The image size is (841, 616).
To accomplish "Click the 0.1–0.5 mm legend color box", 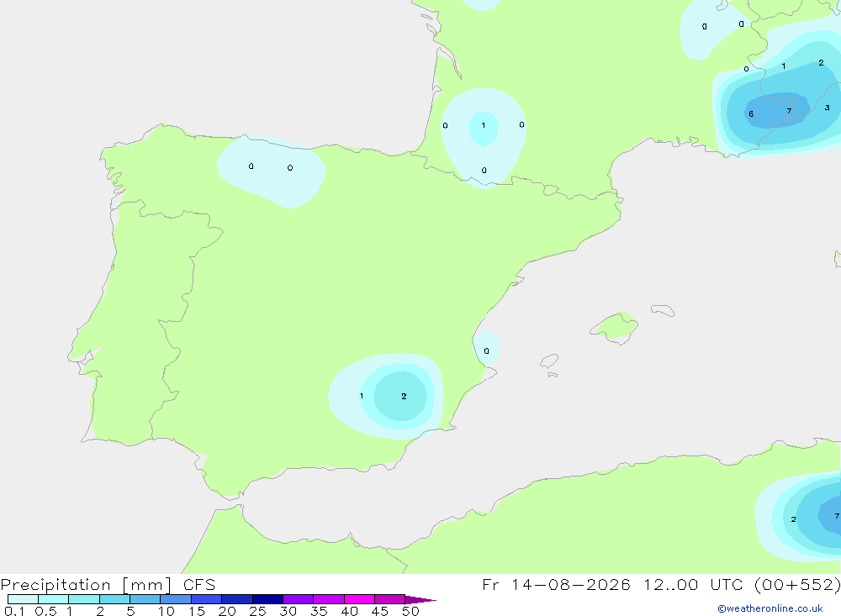I will [x=23, y=599].
